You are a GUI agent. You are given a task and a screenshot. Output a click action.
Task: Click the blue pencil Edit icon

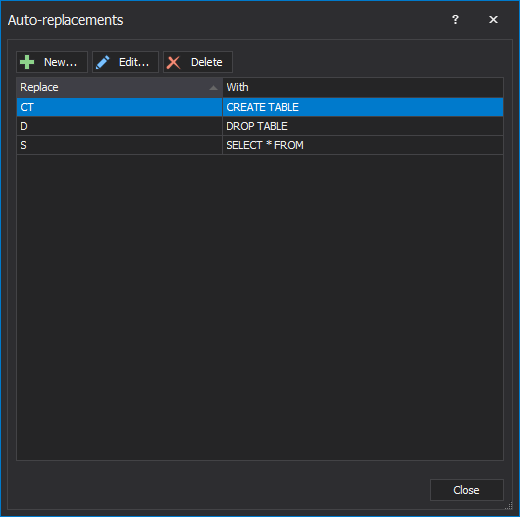click(x=103, y=62)
